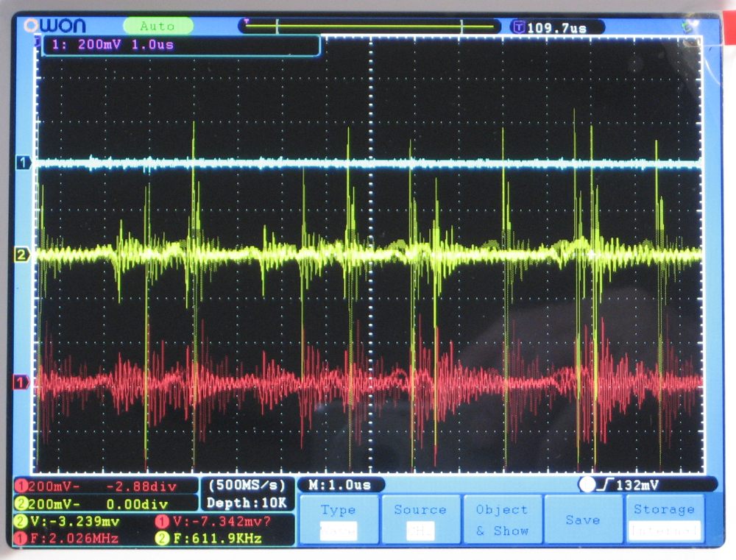The width and height of the screenshot is (736, 560).
Task: Click the yellow 2 badge beside 200mV 0.00div
Action: pos(21,504)
